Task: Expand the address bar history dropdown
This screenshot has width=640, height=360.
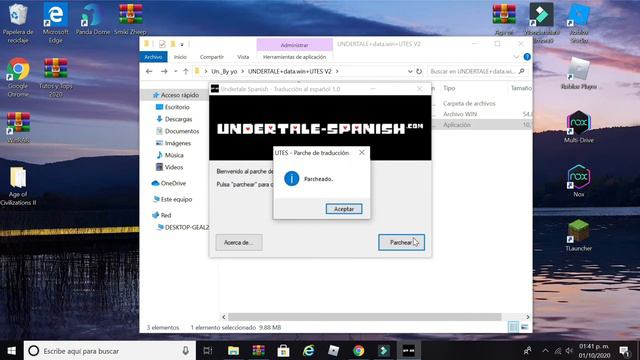Action: coord(410,71)
